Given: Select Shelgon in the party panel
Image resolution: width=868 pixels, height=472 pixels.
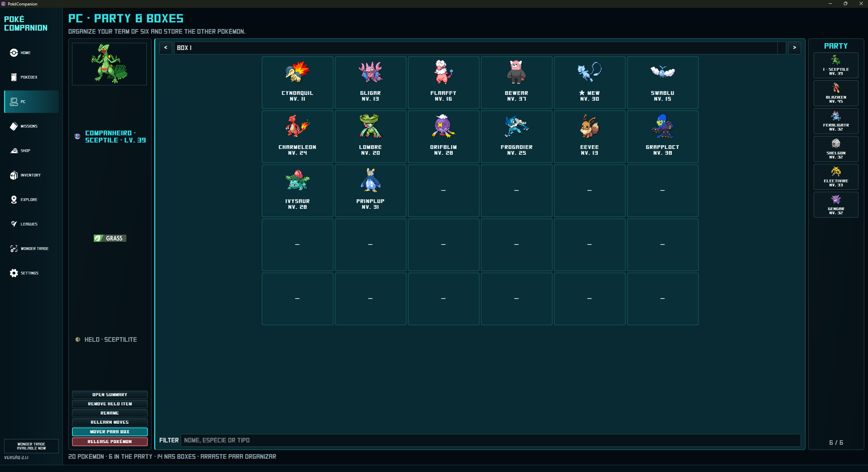Looking at the screenshot, I should [836, 149].
